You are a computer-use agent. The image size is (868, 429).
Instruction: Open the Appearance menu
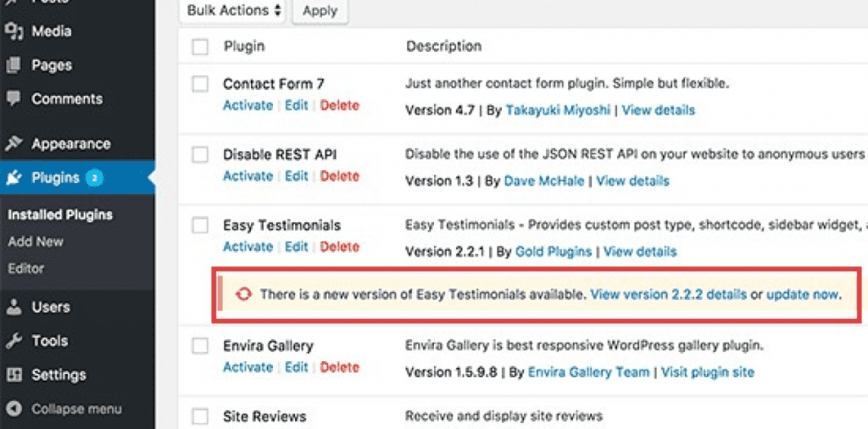[71, 144]
